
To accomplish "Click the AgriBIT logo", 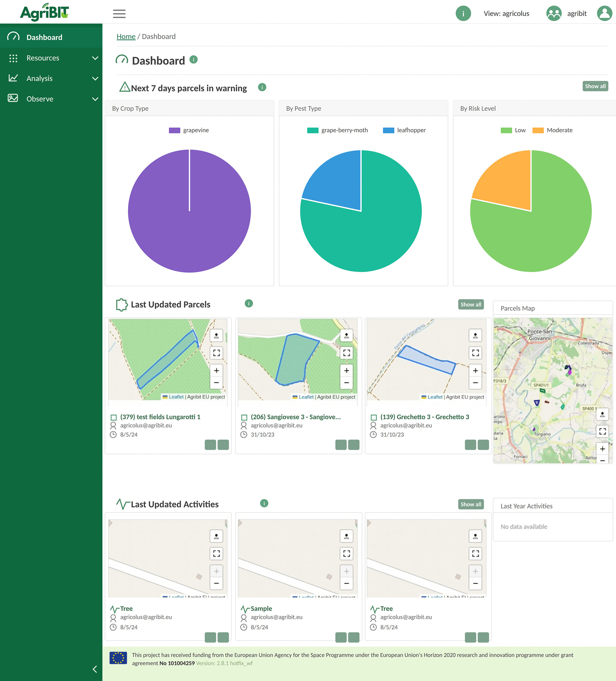I will coord(45,12).
